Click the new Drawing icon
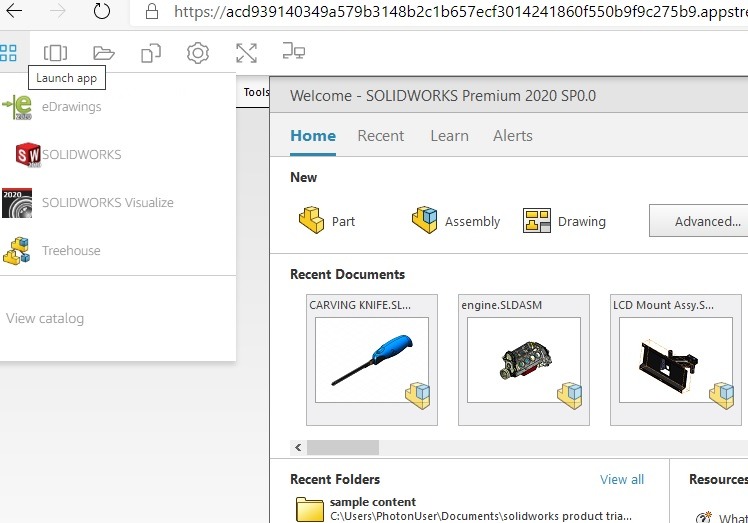The image size is (748, 523). 537,220
